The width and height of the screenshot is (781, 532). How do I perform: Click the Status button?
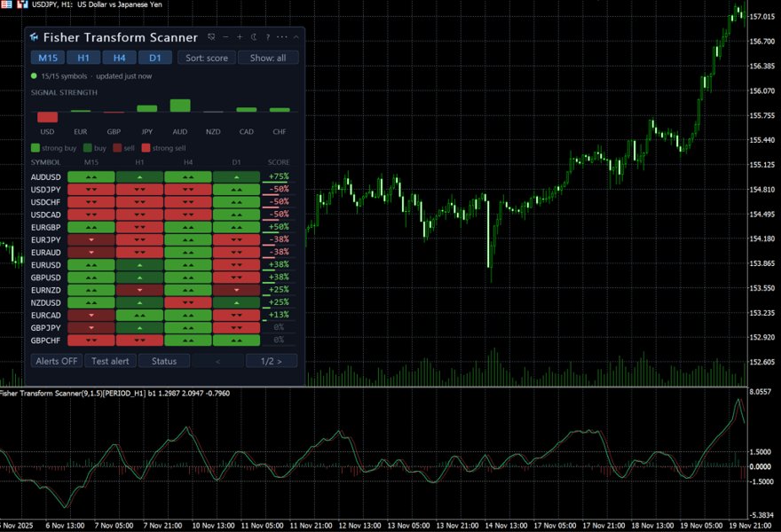pyautogui.click(x=164, y=361)
